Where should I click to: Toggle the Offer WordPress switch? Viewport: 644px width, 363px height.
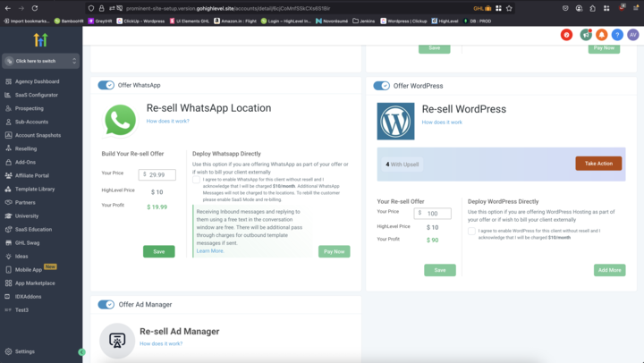tap(382, 86)
